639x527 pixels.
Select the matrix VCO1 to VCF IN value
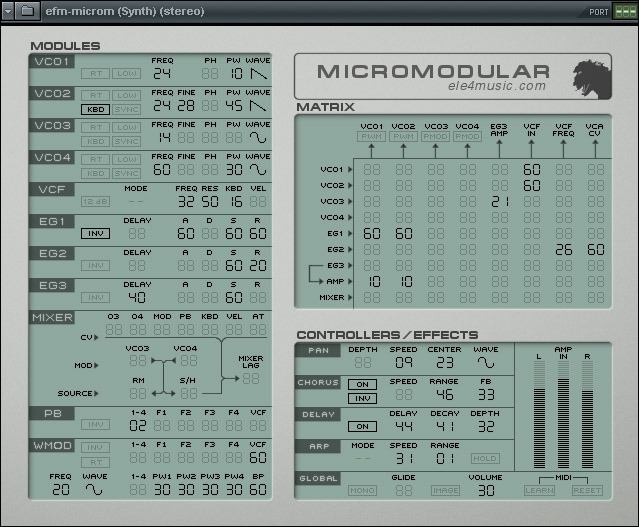(532, 170)
